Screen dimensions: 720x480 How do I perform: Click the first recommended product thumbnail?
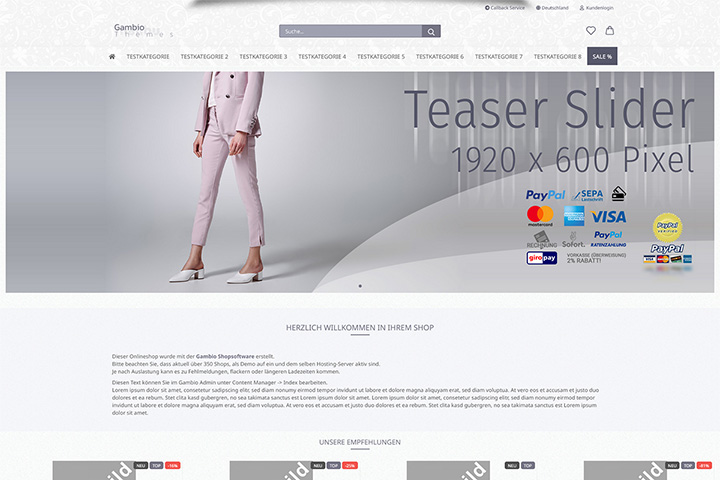(x=94, y=470)
